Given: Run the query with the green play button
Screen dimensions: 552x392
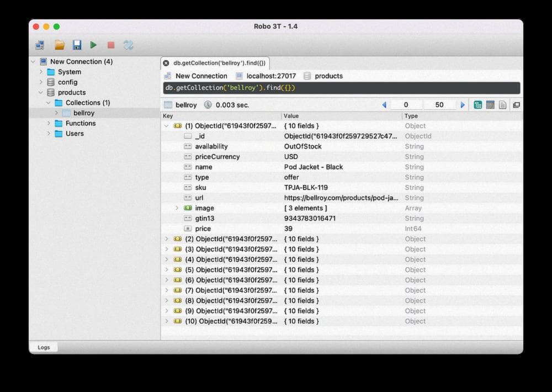Looking at the screenshot, I should click(93, 45).
